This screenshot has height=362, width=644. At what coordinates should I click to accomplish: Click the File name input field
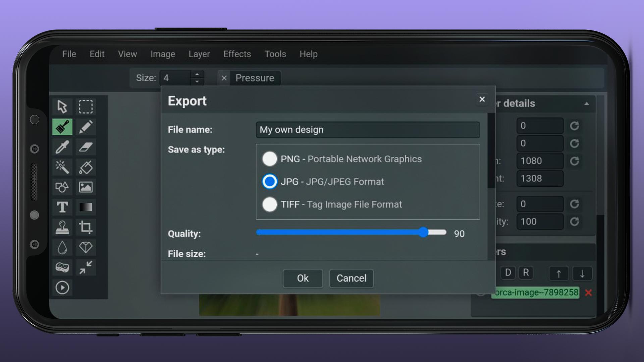(368, 130)
